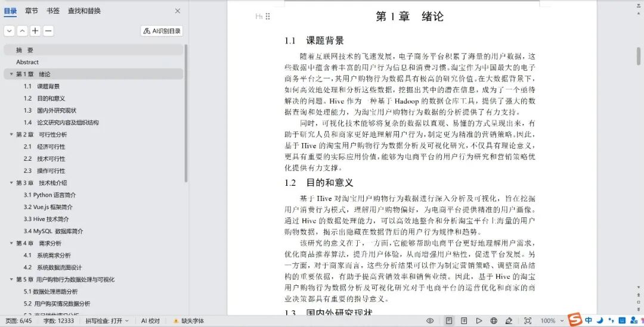Viewport: 644px width, 327px height.
Task: Collapse the 第4章 需求分析 node
Action: [11, 243]
